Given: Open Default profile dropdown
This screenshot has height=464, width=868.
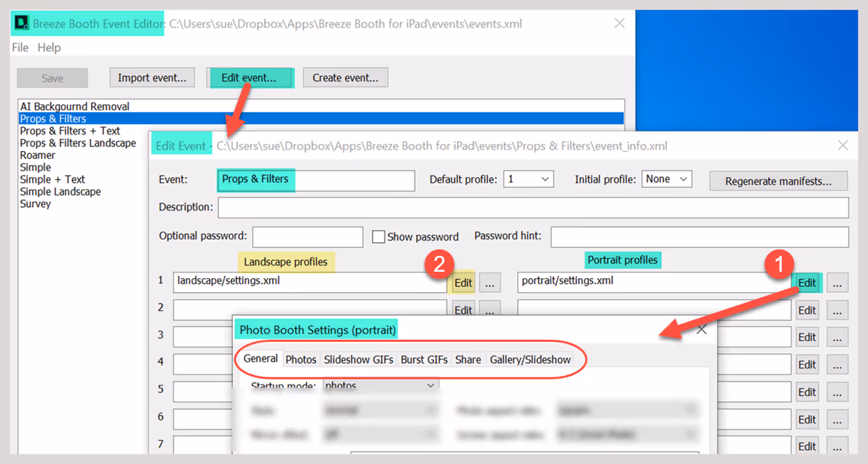Looking at the screenshot, I should [528, 179].
